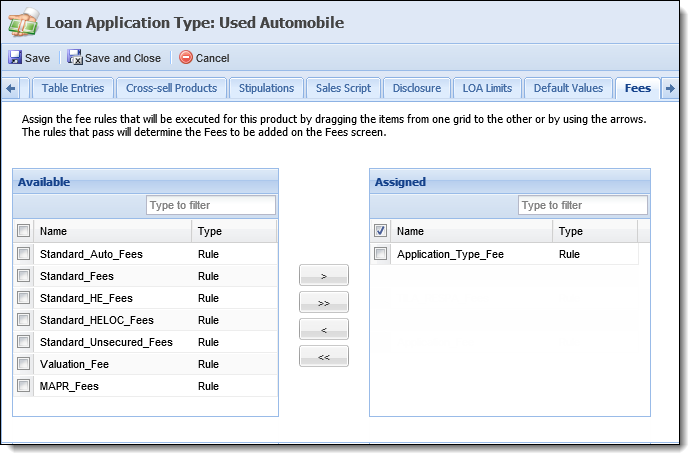Click the Save and Close label
Viewport: 695px width, 460px height.
pos(123,58)
